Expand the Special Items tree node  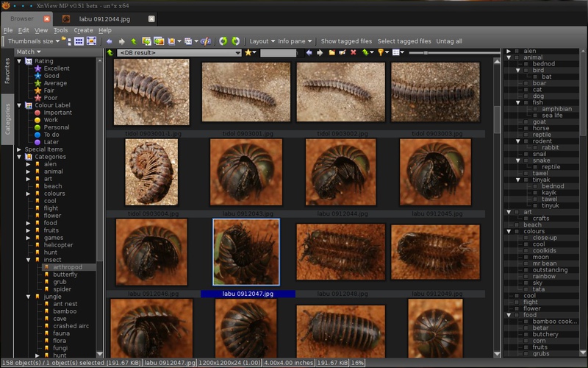(19, 149)
